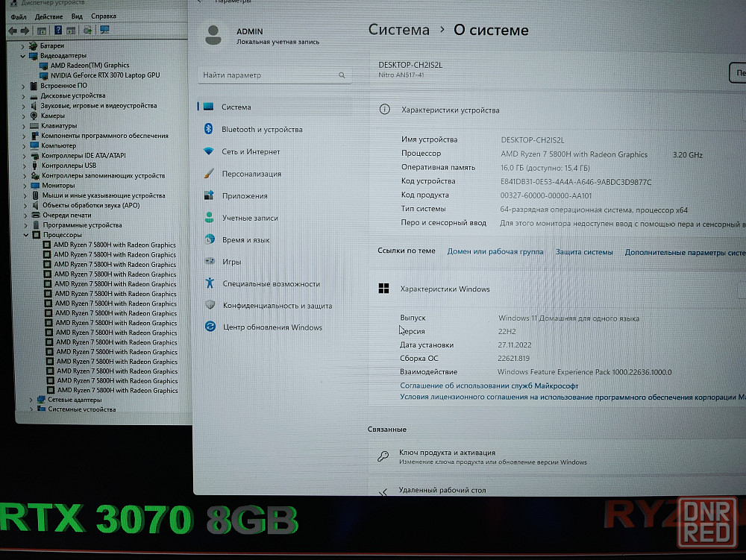746x560 pixels.
Task: Expand the Камеры node
Action: pos(24,116)
